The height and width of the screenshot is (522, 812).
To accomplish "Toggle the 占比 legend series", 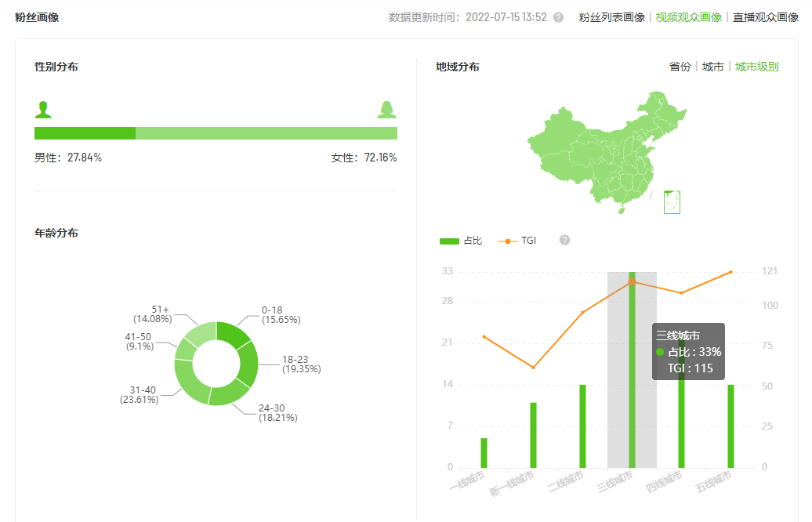I will pos(460,241).
